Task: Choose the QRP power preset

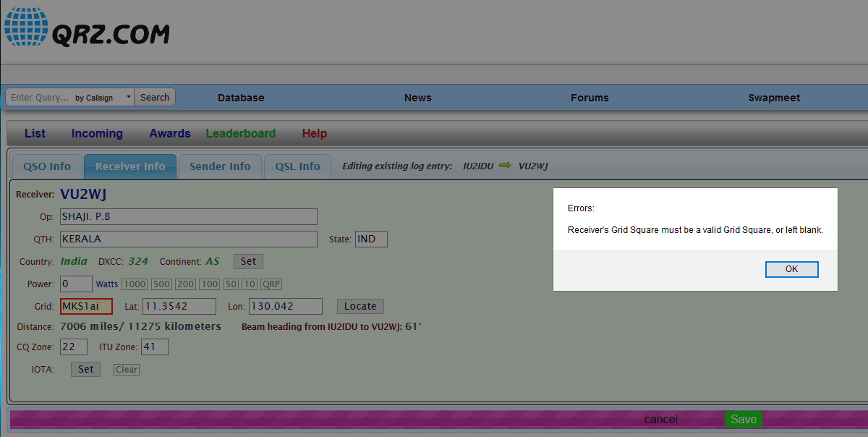Action: 272,284
